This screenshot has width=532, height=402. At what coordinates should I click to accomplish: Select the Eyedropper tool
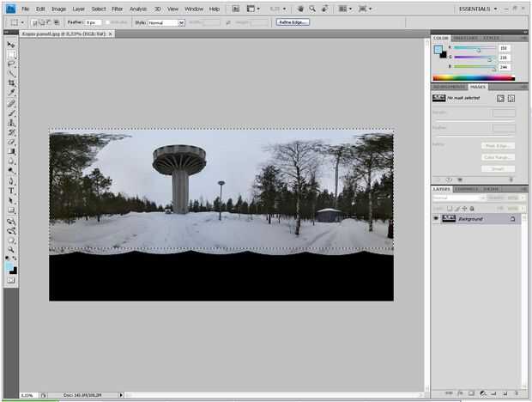click(x=11, y=93)
